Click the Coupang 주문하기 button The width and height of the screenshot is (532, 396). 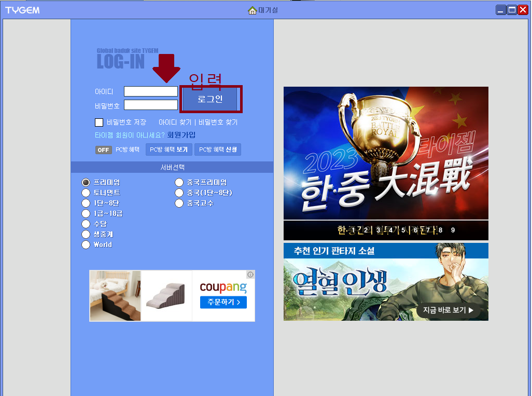(223, 302)
